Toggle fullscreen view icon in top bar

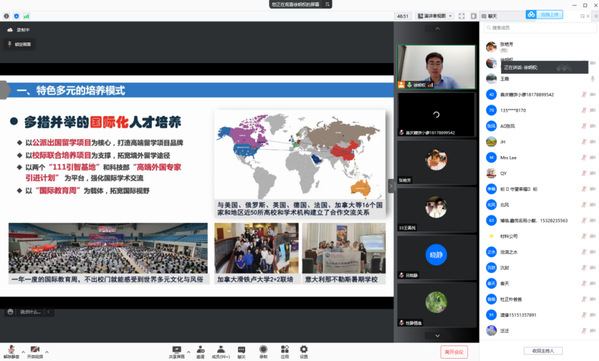pyautogui.click(x=461, y=16)
